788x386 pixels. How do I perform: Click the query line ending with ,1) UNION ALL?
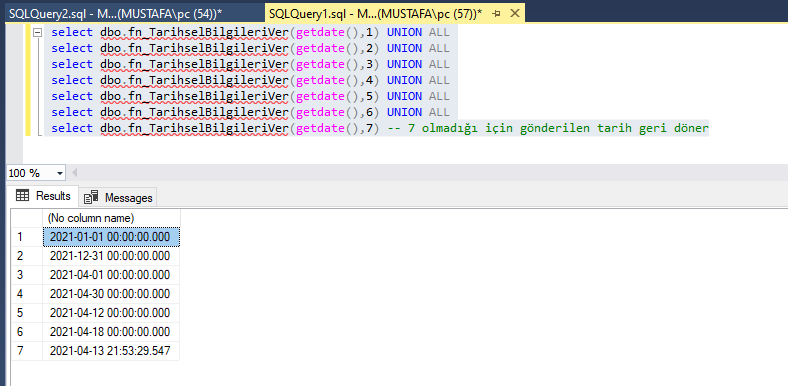(x=250, y=33)
